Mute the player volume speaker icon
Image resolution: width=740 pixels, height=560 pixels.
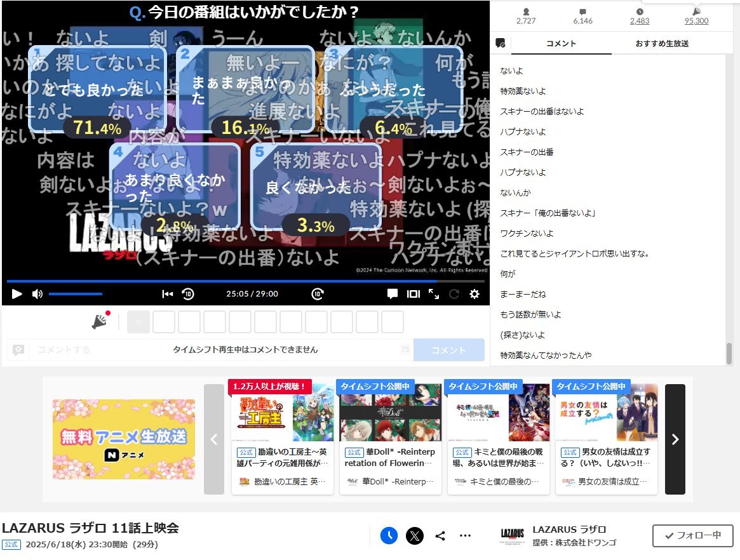coord(37,294)
